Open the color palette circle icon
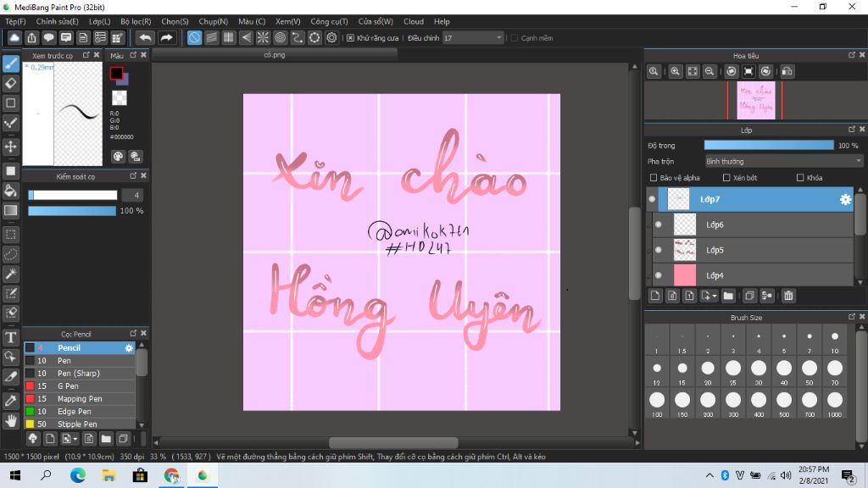Screen dimensions: 868x488 point(118,157)
